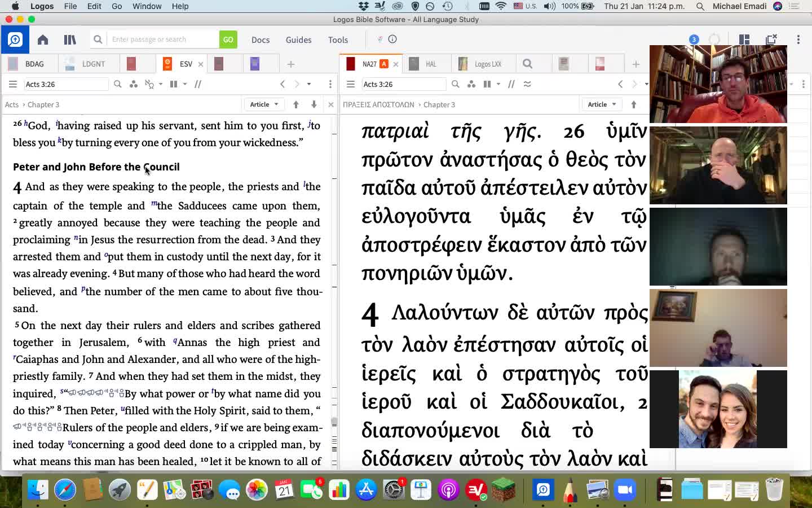Open the ESV panel hamburger menu
This screenshot has width=812, height=508.
pos(12,84)
